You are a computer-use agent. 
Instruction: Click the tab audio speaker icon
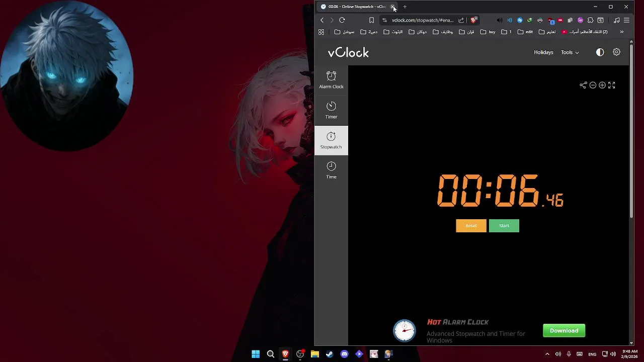[500, 20]
